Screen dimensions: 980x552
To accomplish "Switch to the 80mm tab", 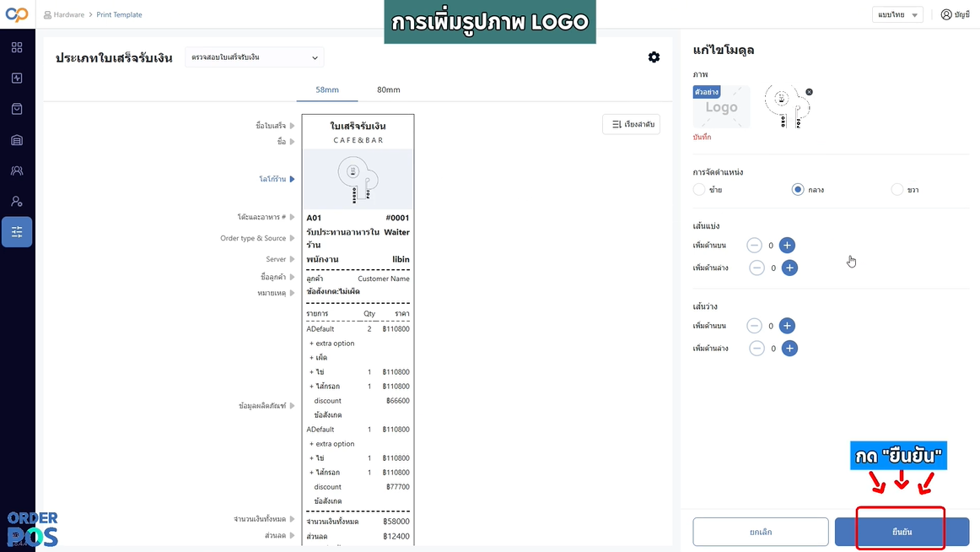I will [388, 89].
